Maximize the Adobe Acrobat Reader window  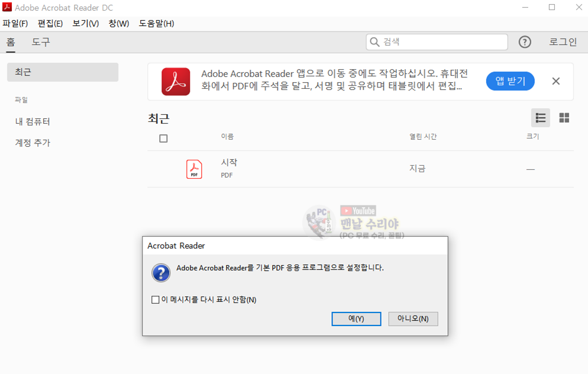click(552, 7)
